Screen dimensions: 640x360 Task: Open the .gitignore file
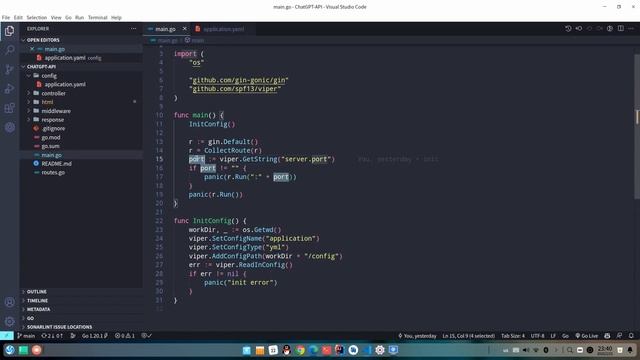pos(81,129)
